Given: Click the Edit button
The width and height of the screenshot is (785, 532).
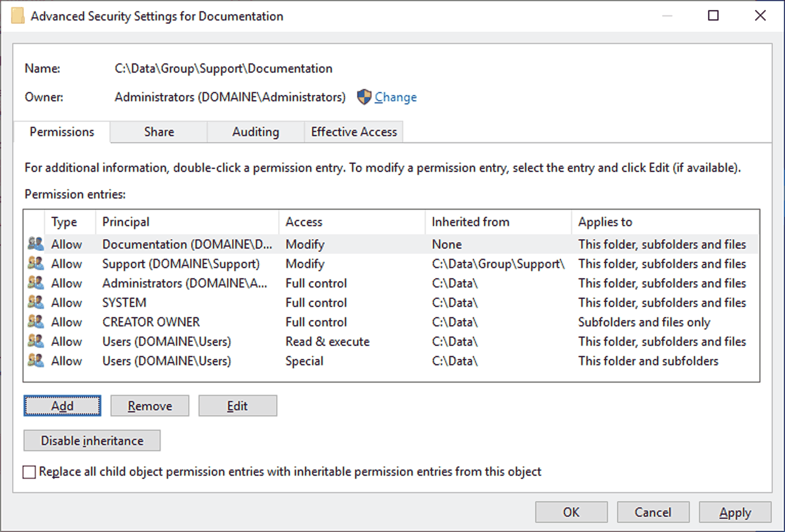Looking at the screenshot, I should 237,406.
